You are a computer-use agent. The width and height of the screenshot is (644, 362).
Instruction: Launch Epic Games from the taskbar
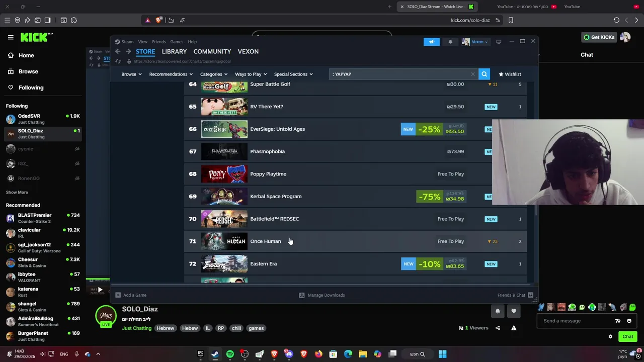tap(200, 354)
